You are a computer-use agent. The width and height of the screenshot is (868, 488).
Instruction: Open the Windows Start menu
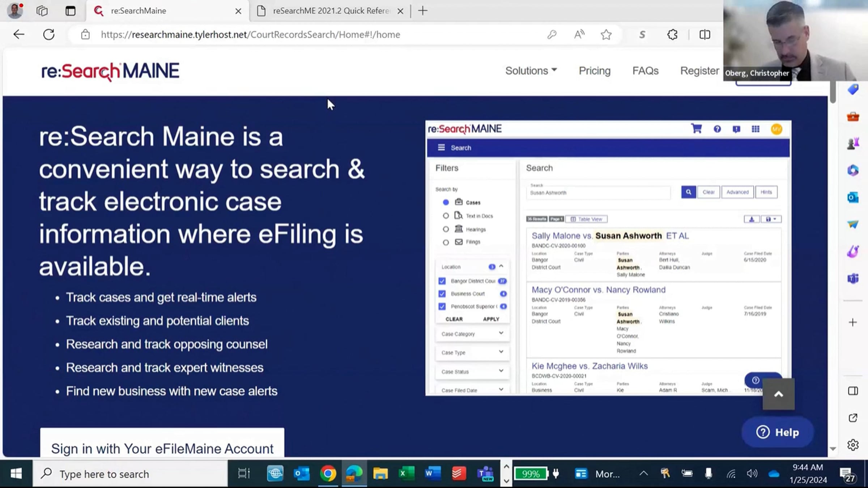pyautogui.click(x=16, y=474)
